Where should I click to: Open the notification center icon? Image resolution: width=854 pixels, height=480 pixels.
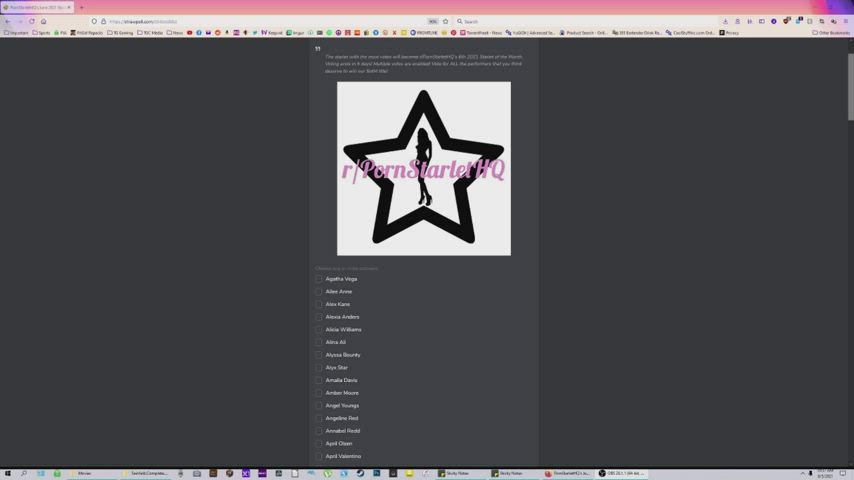[x=843, y=473]
